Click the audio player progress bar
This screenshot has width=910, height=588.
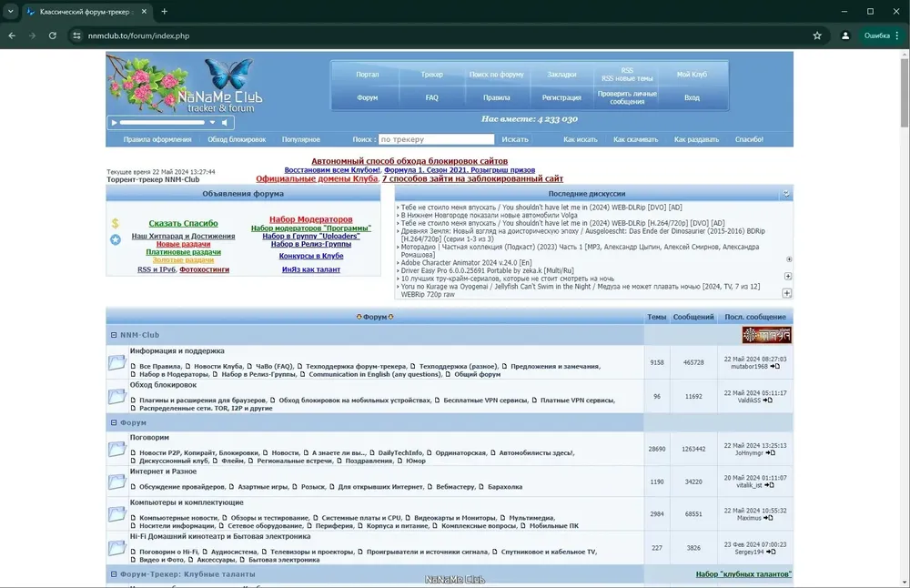pos(162,123)
